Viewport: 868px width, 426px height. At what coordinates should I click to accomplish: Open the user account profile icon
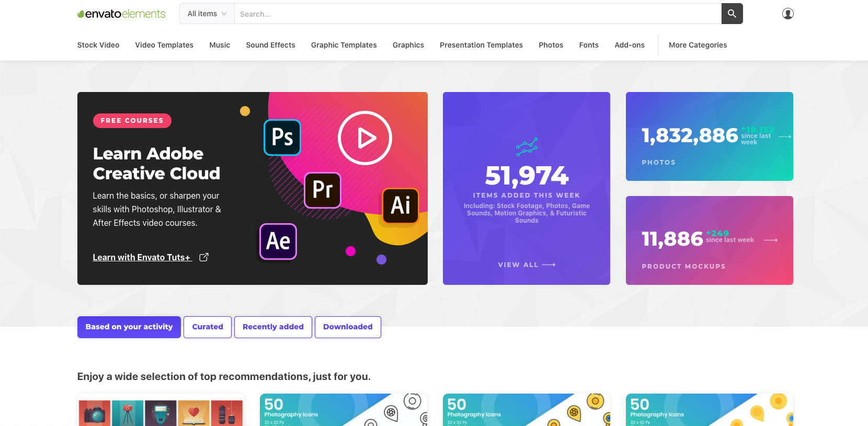[787, 14]
